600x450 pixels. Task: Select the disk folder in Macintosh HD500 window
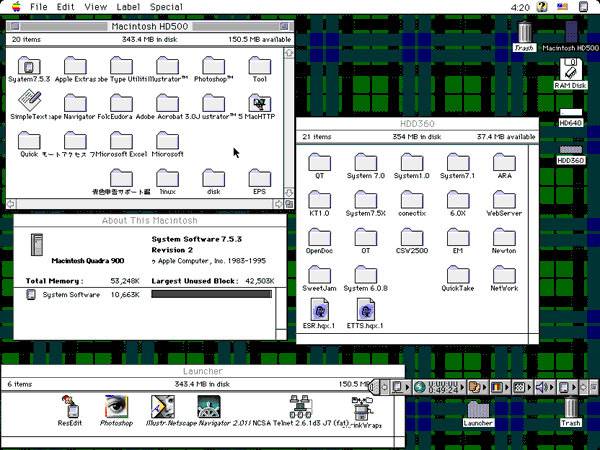click(x=214, y=178)
